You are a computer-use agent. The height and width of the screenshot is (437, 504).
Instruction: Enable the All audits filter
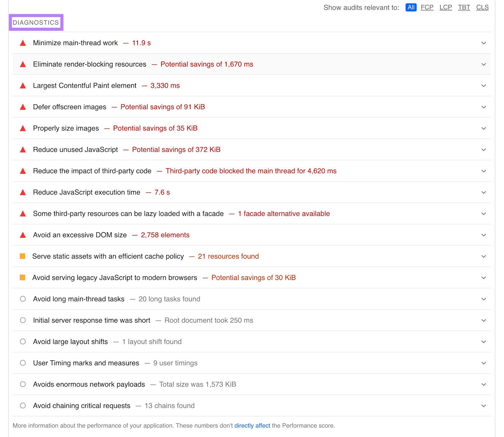pyautogui.click(x=410, y=7)
